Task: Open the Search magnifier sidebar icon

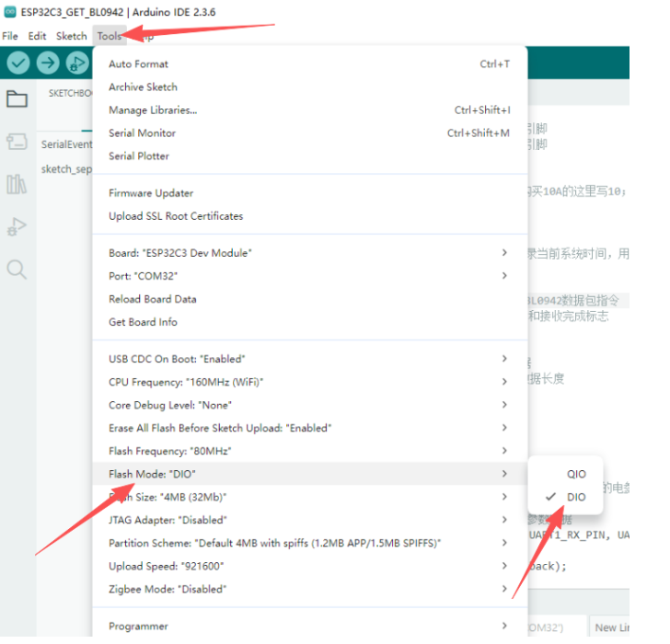Action: coord(17,270)
